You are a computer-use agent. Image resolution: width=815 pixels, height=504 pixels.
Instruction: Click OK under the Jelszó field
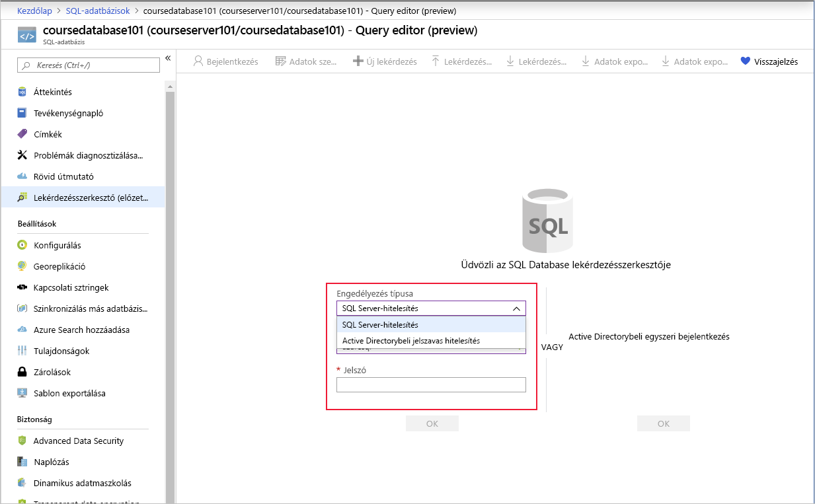click(432, 423)
